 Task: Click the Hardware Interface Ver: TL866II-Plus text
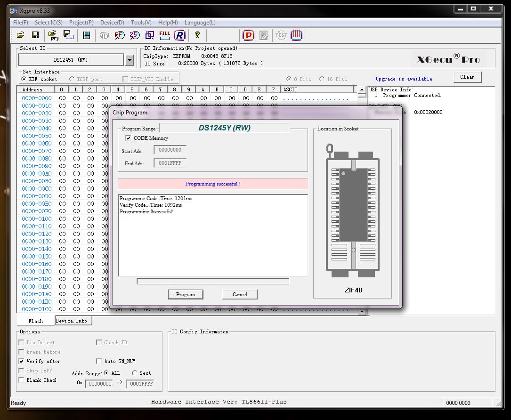coord(219,402)
